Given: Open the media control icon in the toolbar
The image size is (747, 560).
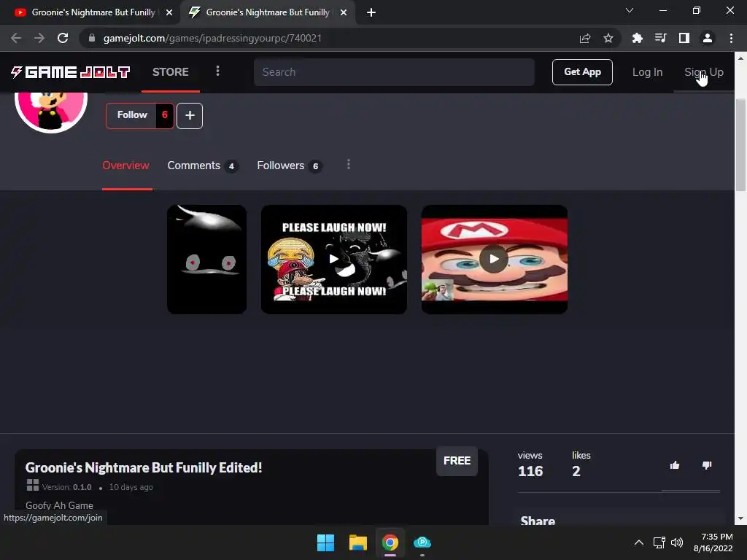Looking at the screenshot, I should [x=660, y=38].
